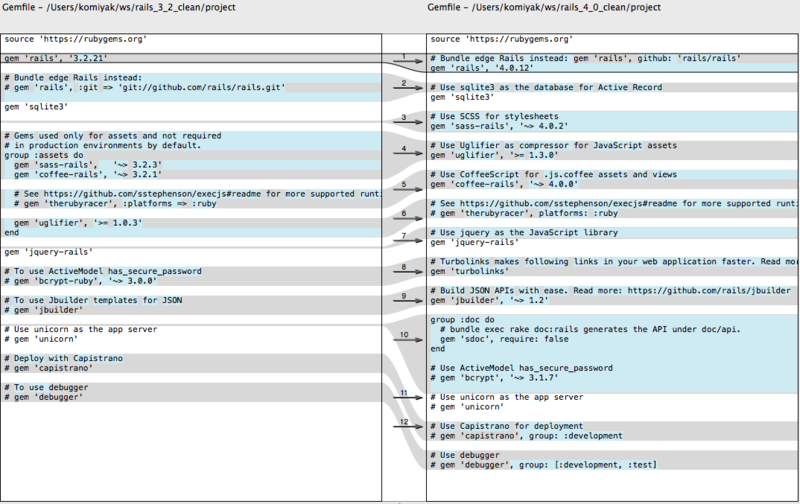Viewport: 800px width, 504px height.
Task: Select difference arrow number 8
Action: [407, 271]
